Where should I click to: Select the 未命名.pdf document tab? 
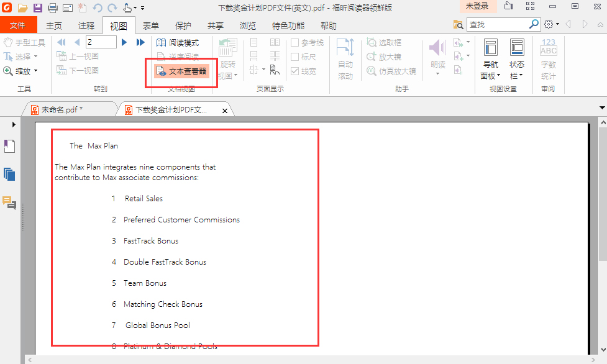(x=62, y=109)
